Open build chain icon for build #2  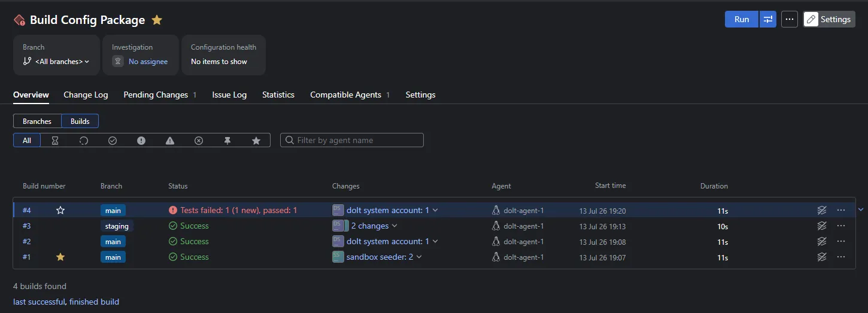coord(822,241)
